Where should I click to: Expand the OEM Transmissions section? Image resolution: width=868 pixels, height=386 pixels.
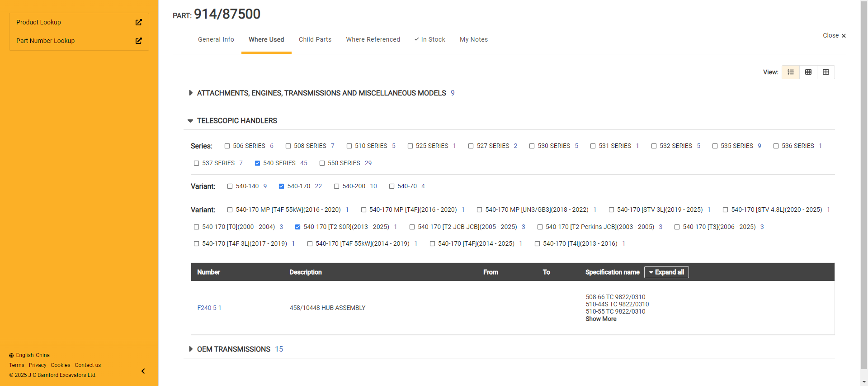pyautogui.click(x=190, y=349)
